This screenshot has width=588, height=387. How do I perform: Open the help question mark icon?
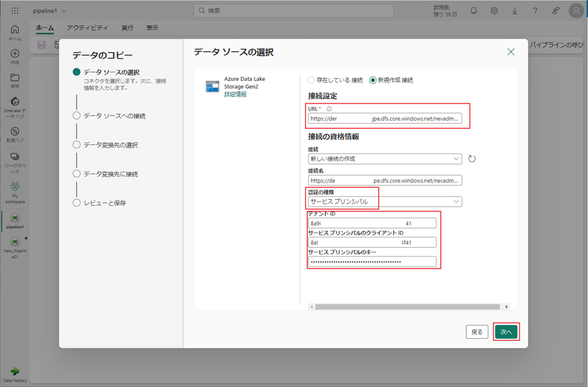pyautogui.click(x=535, y=11)
